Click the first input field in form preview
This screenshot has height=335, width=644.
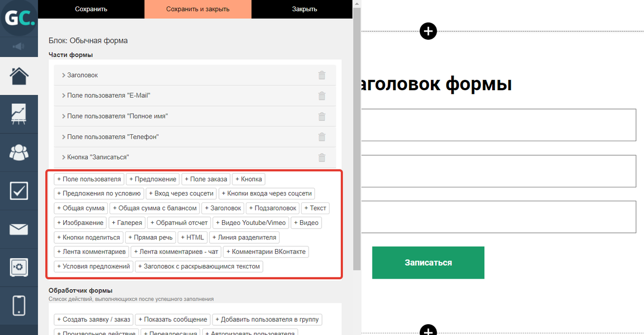click(x=498, y=125)
